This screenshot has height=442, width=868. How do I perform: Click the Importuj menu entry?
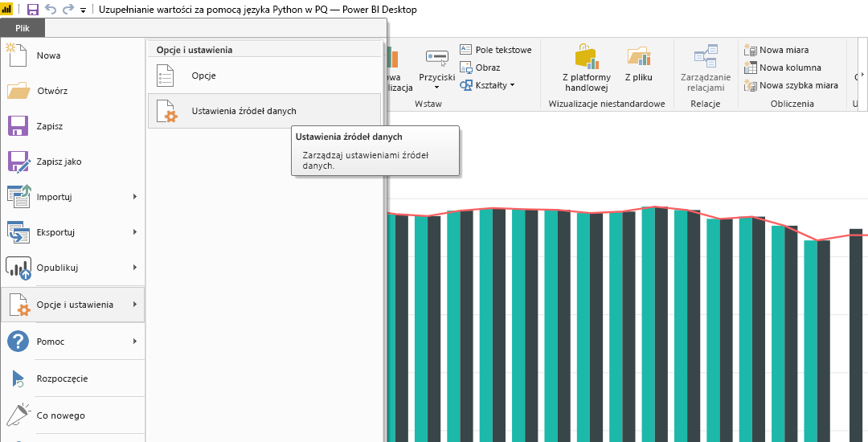pos(72,197)
